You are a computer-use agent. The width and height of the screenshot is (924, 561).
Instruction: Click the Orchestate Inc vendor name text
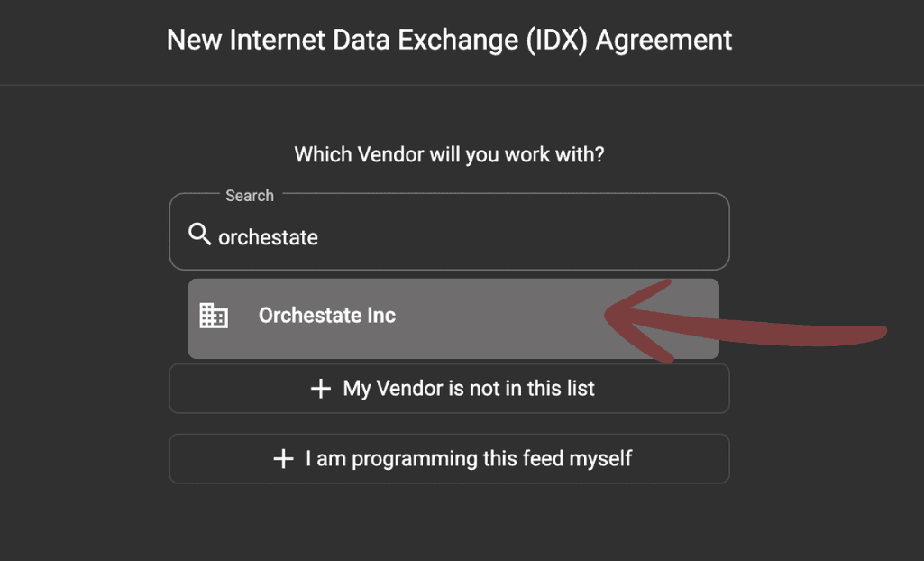coord(326,316)
